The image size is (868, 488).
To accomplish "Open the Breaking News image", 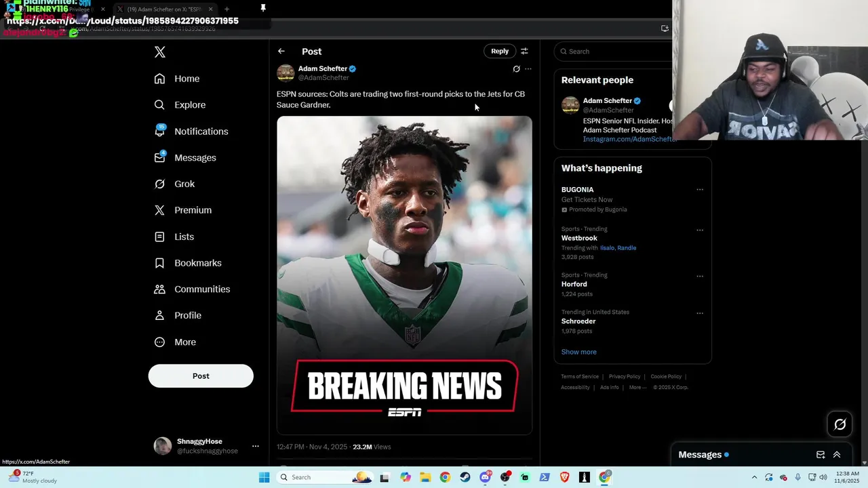I will pyautogui.click(x=404, y=275).
